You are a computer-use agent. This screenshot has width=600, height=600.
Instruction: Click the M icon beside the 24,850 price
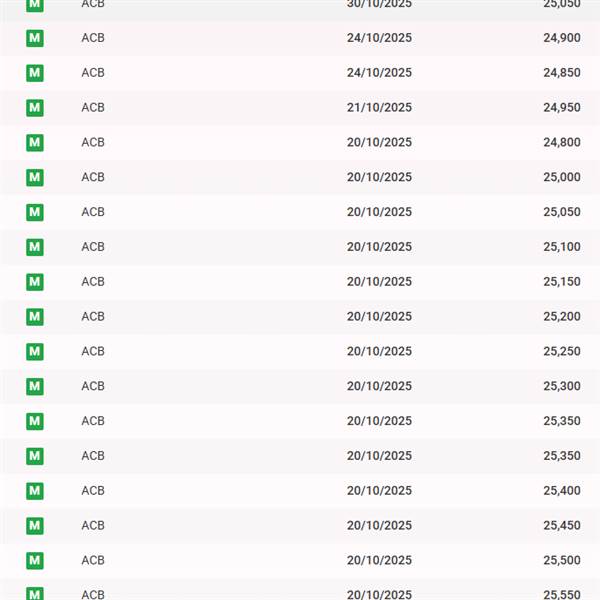click(35, 73)
